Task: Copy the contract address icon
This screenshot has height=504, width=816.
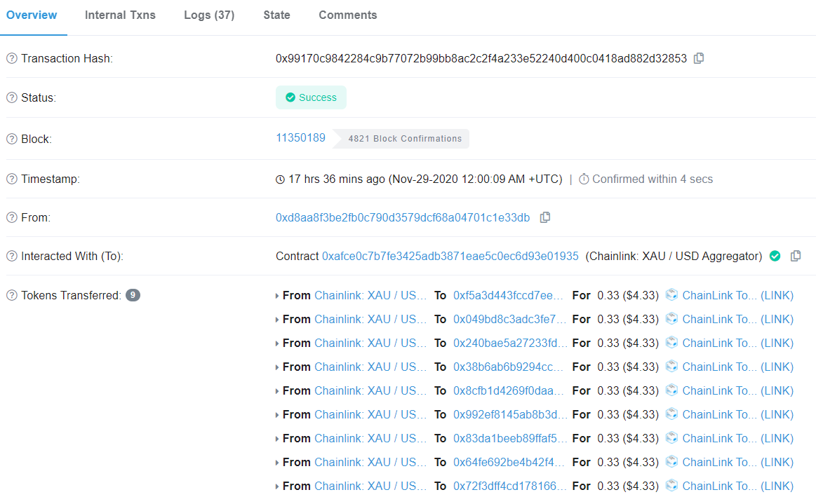Action: click(795, 256)
